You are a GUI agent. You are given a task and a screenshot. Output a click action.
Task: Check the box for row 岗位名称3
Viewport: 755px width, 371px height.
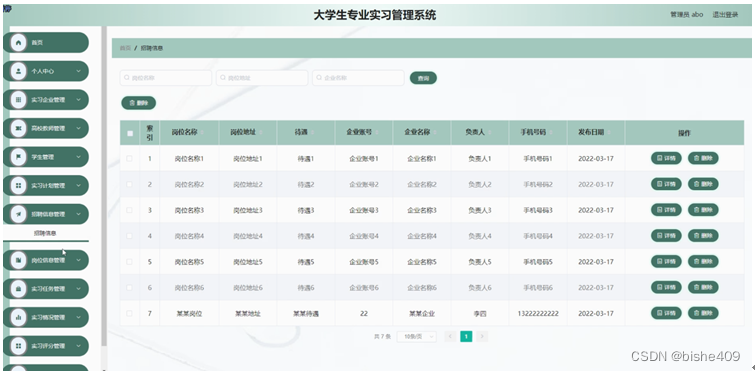pos(130,210)
